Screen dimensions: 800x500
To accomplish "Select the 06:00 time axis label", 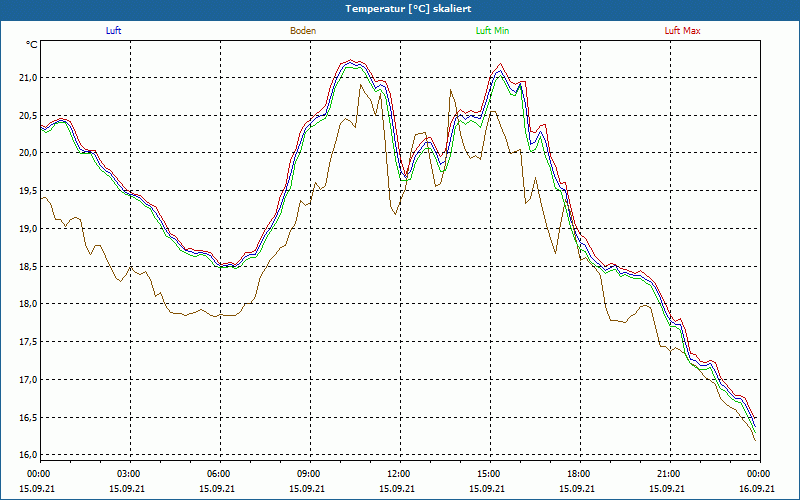I will pos(219,474).
